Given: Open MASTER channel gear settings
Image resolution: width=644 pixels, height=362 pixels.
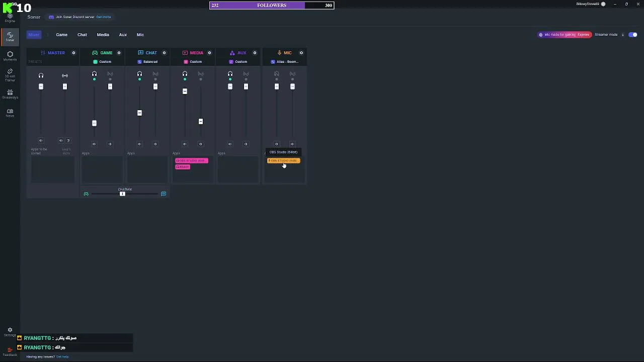Looking at the screenshot, I should (x=73, y=53).
